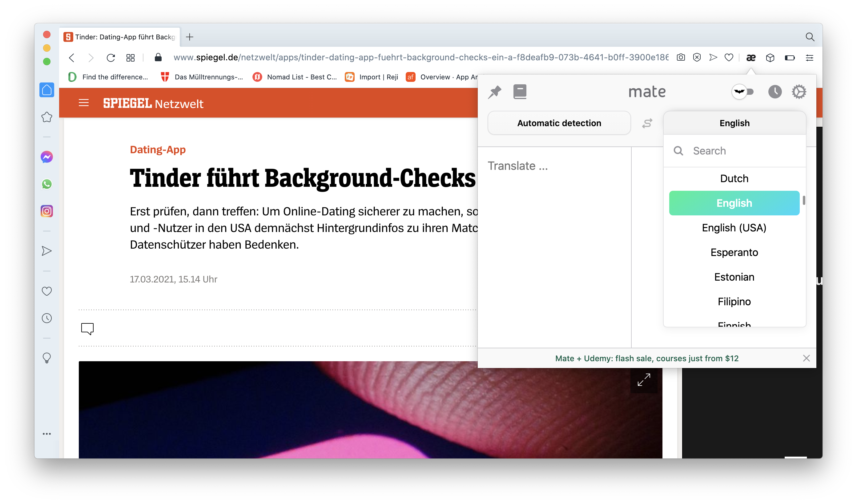Click the battery saver icon in toolbar
The width and height of the screenshot is (857, 504).
(789, 58)
